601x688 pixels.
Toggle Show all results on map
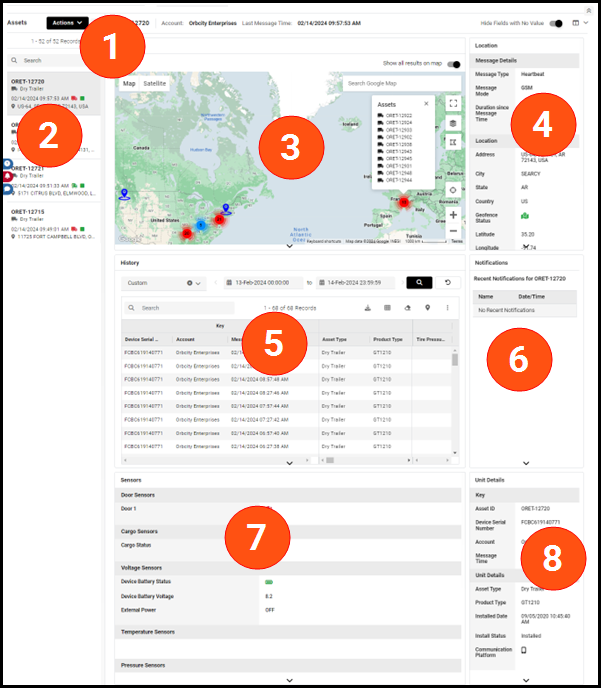tap(454, 63)
